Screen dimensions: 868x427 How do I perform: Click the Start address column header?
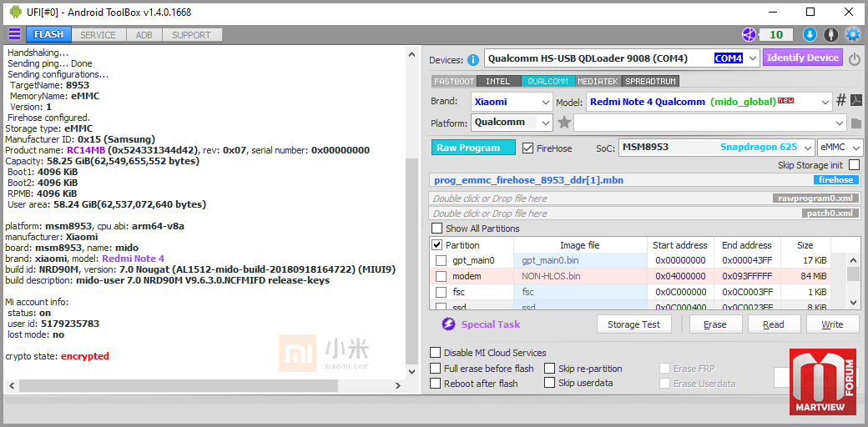(x=679, y=245)
